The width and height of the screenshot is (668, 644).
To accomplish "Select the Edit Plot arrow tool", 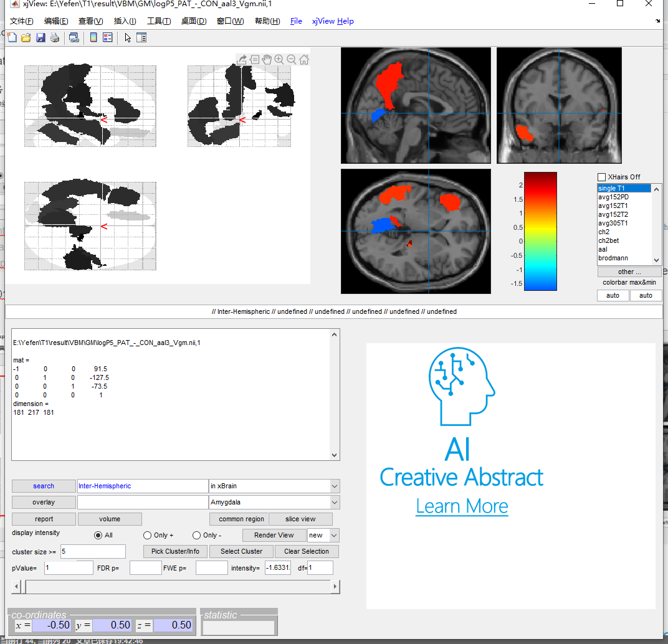I will (128, 37).
